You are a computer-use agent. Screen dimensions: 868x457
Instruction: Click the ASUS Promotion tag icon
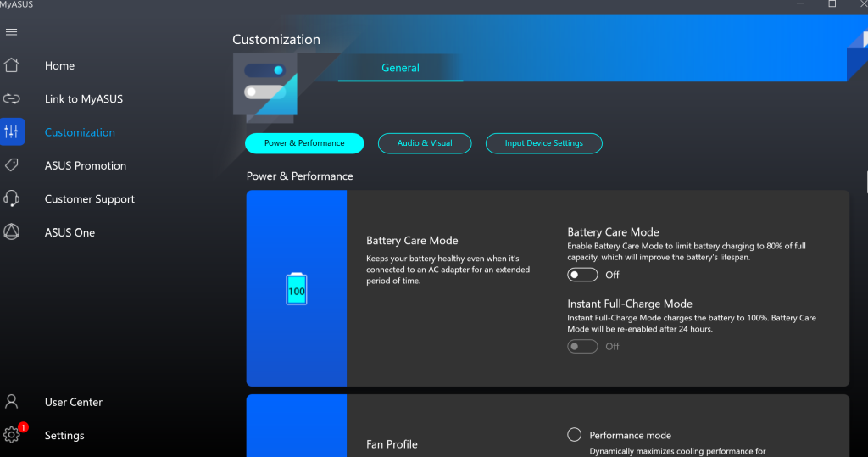(x=12, y=165)
